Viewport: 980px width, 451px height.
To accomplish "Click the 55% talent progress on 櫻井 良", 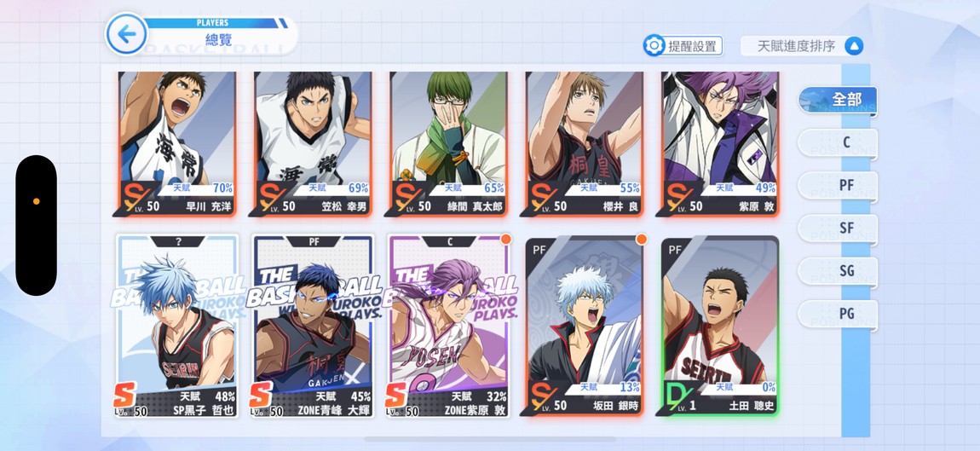I will pyautogui.click(x=630, y=188).
